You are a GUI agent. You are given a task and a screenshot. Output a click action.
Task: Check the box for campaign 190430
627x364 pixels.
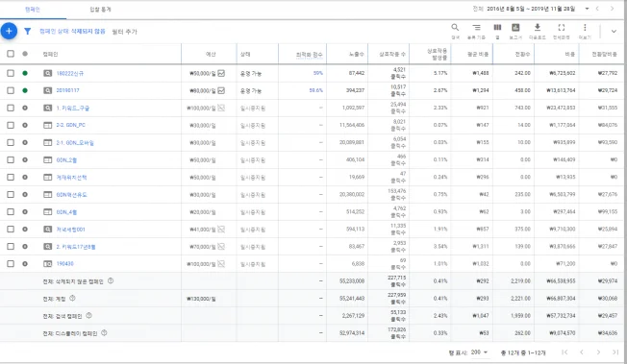[11, 264]
